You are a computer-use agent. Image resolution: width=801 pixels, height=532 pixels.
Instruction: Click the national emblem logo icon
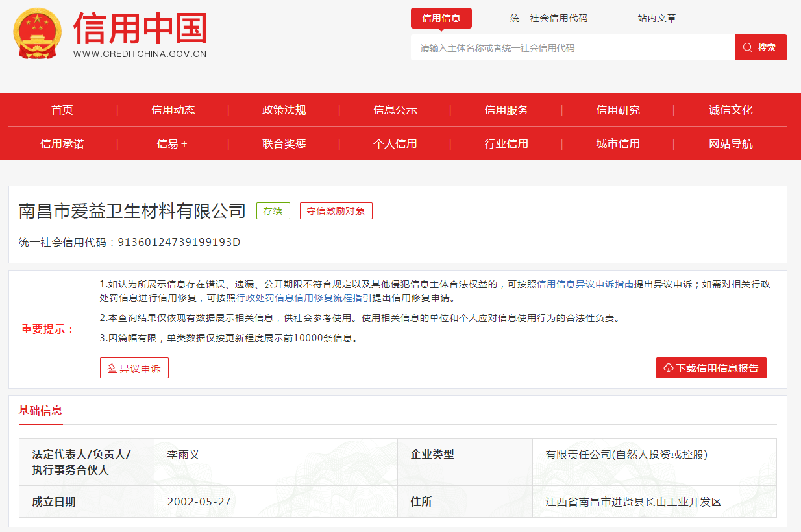click(38, 33)
